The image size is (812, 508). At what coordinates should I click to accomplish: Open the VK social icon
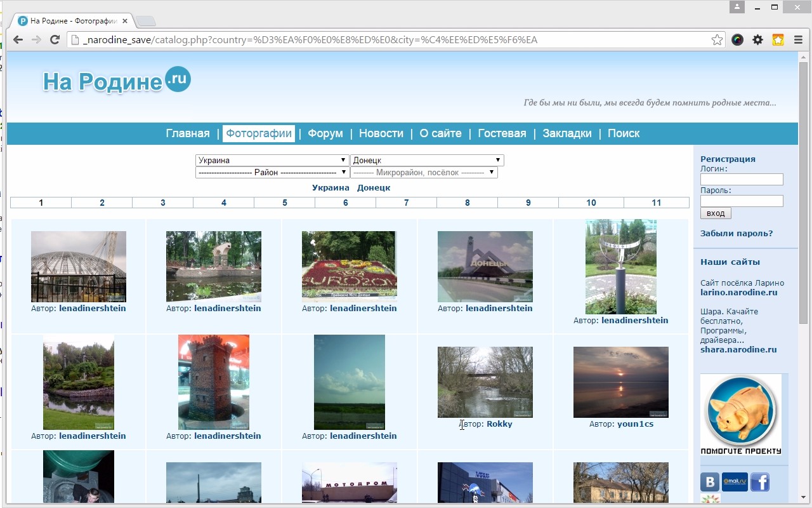point(710,482)
